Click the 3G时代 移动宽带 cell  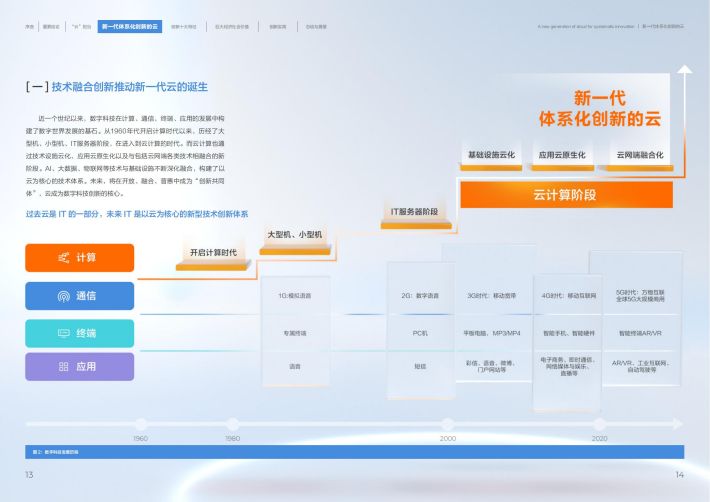[492, 296]
